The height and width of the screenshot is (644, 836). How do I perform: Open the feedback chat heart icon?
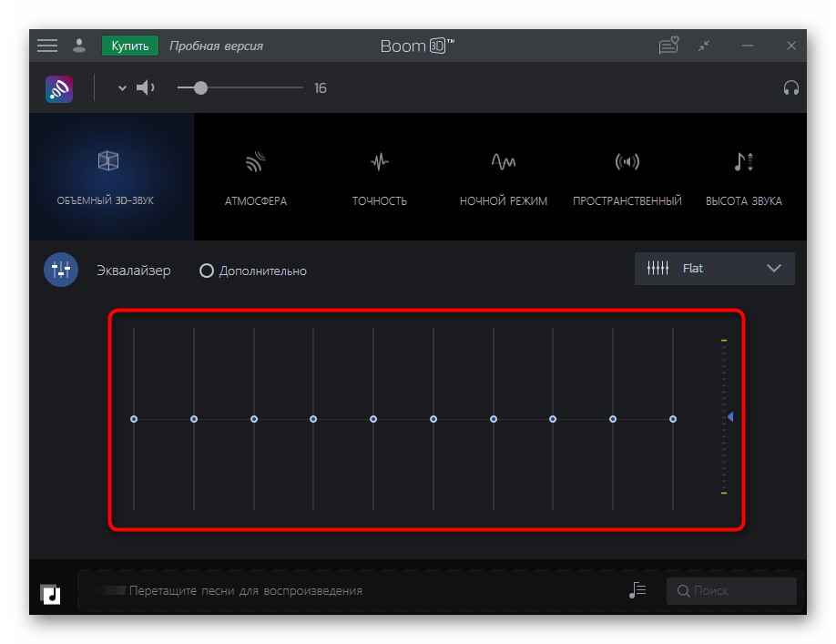[x=668, y=46]
